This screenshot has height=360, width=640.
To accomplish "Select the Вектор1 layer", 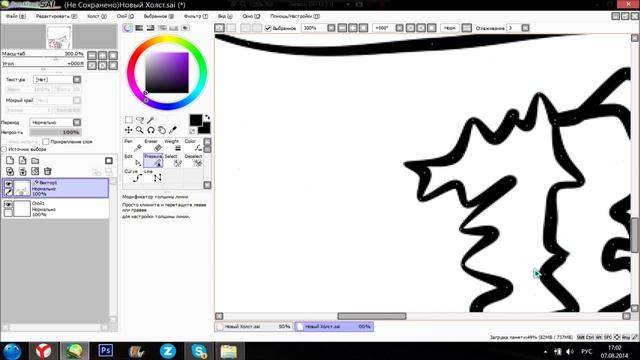I will tap(56, 188).
